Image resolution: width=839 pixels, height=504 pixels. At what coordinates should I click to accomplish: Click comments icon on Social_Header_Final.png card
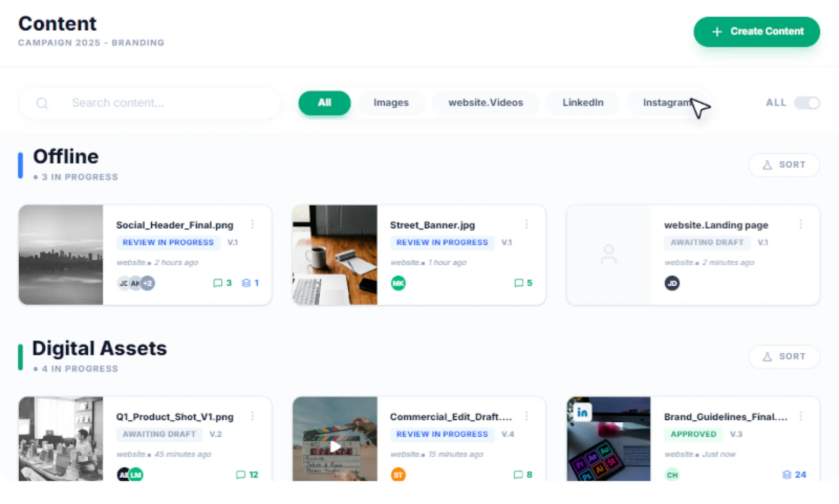tap(218, 283)
